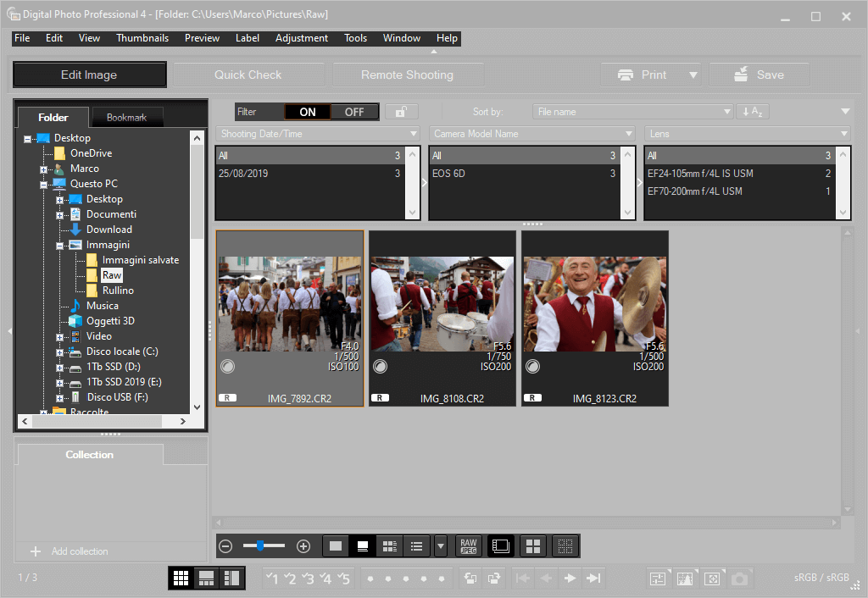Switch to vertical filmstrip preview layout
The width and height of the screenshot is (868, 598).
tap(231, 578)
